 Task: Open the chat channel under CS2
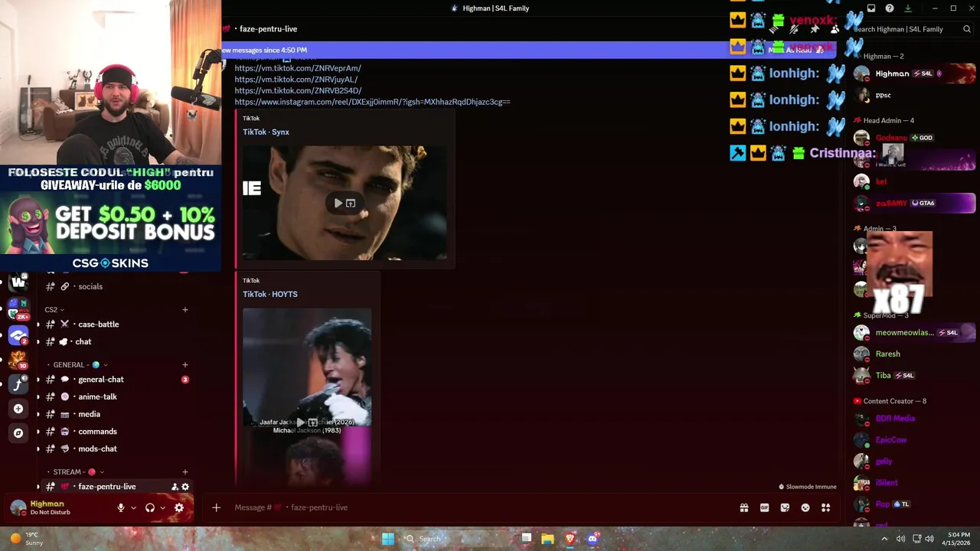[115, 342]
